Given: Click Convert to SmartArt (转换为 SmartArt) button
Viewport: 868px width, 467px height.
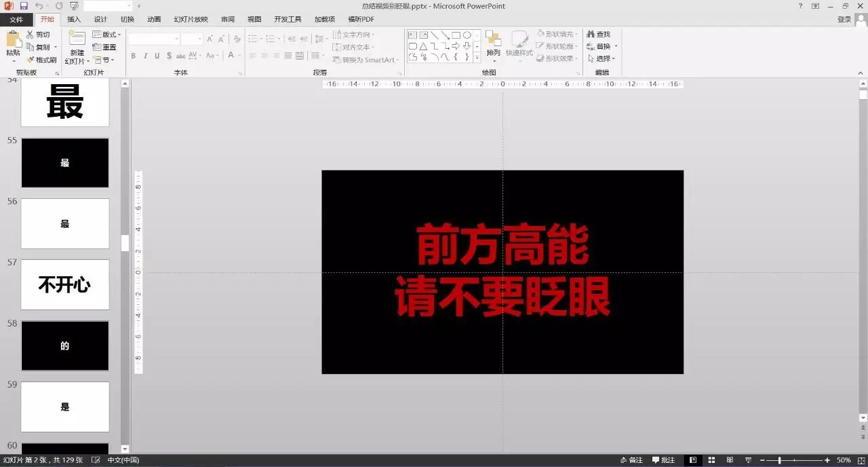Looking at the screenshot, I should click(x=366, y=60).
